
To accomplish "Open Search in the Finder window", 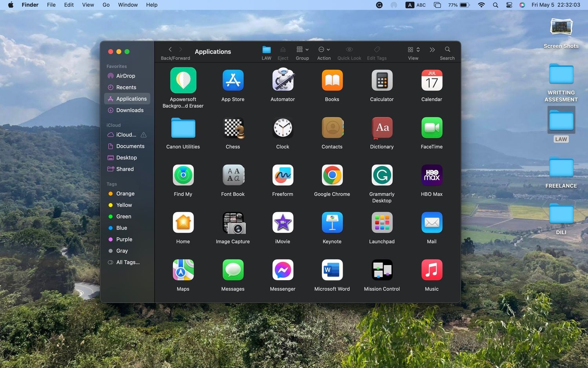I will (447, 49).
